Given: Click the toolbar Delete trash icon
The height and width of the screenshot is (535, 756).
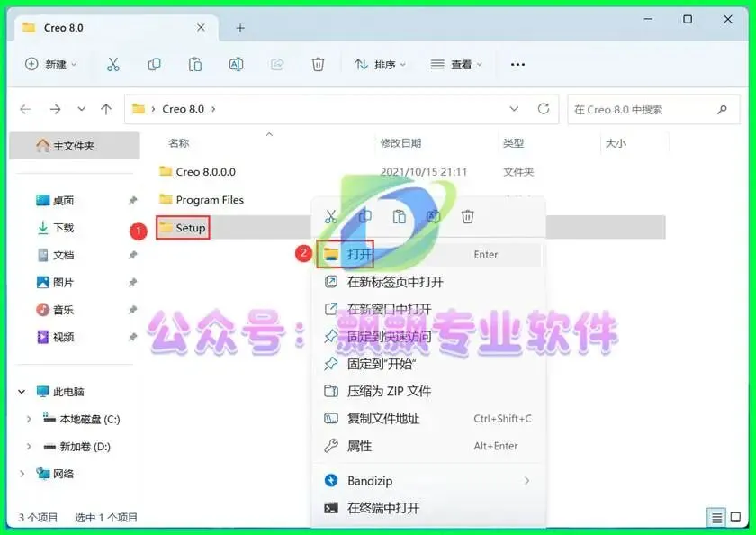Looking at the screenshot, I should tap(318, 64).
